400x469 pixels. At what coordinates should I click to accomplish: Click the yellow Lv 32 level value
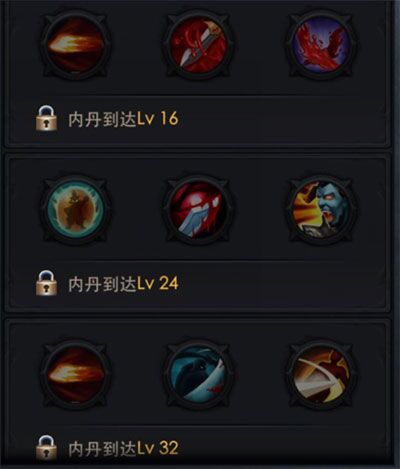(158, 448)
